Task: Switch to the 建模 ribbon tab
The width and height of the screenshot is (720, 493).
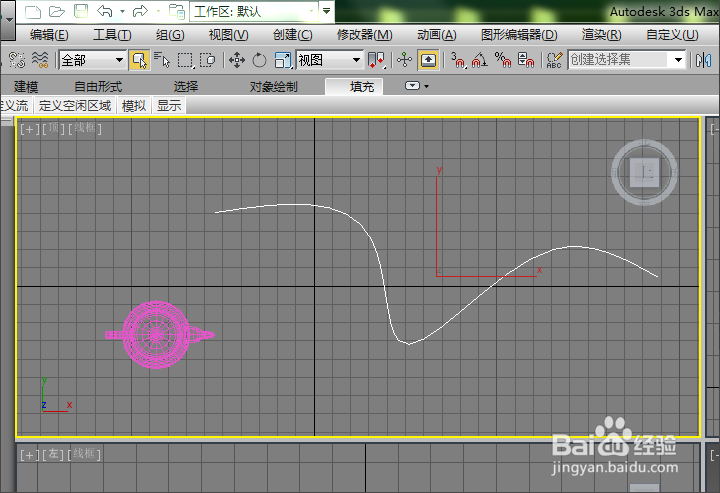Action: [x=26, y=87]
